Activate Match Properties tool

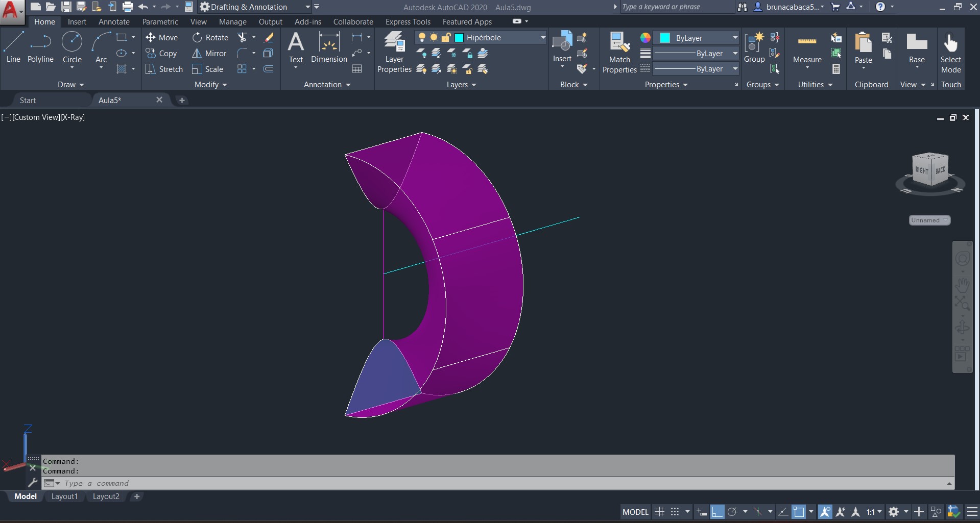pos(619,52)
